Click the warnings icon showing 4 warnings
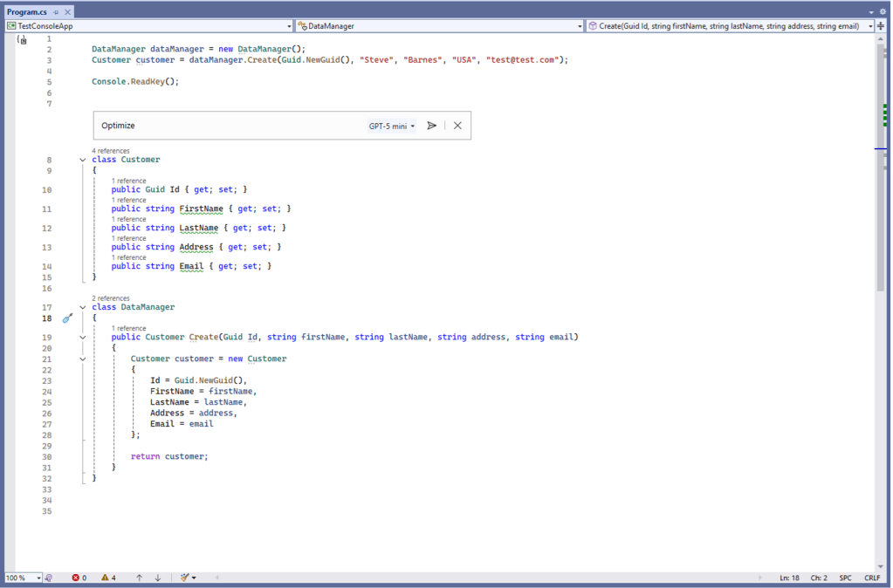Image resolution: width=893 pixels, height=588 pixels. pyautogui.click(x=106, y=577)
